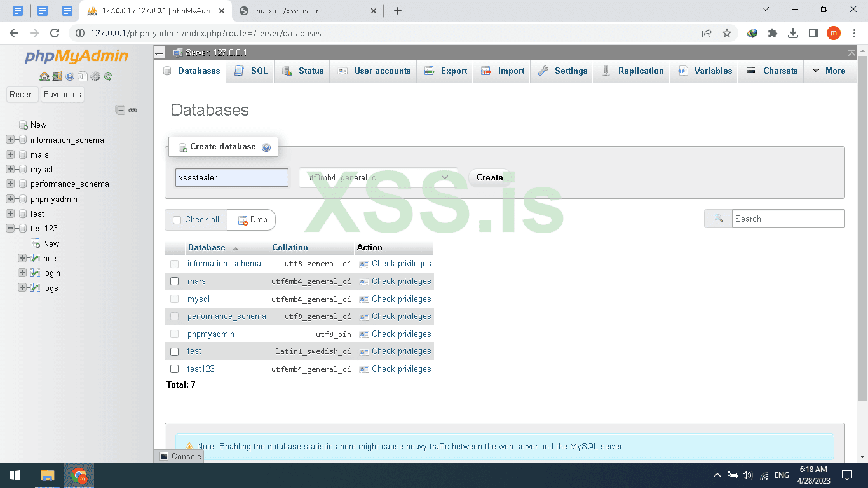
Task: Open the Import tab
Action: point(503,71)
